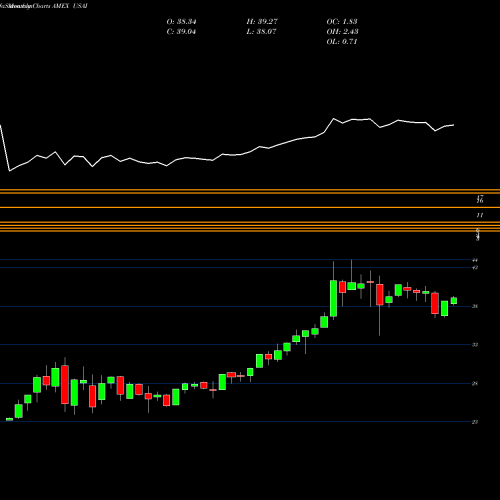
Task: Click the 11 label in the orange band
Action: [x=480, y=215]
